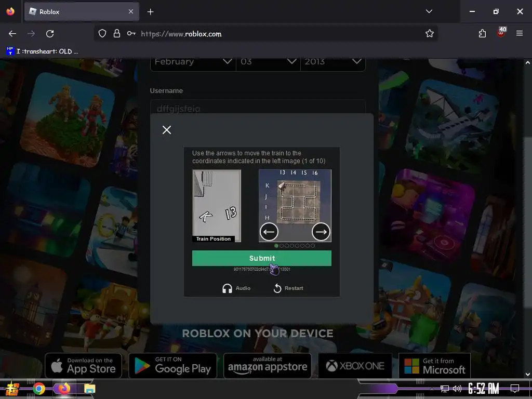Open the Amazon appstore badge
The height and width of the screenshot is (399, 532).
268,366
